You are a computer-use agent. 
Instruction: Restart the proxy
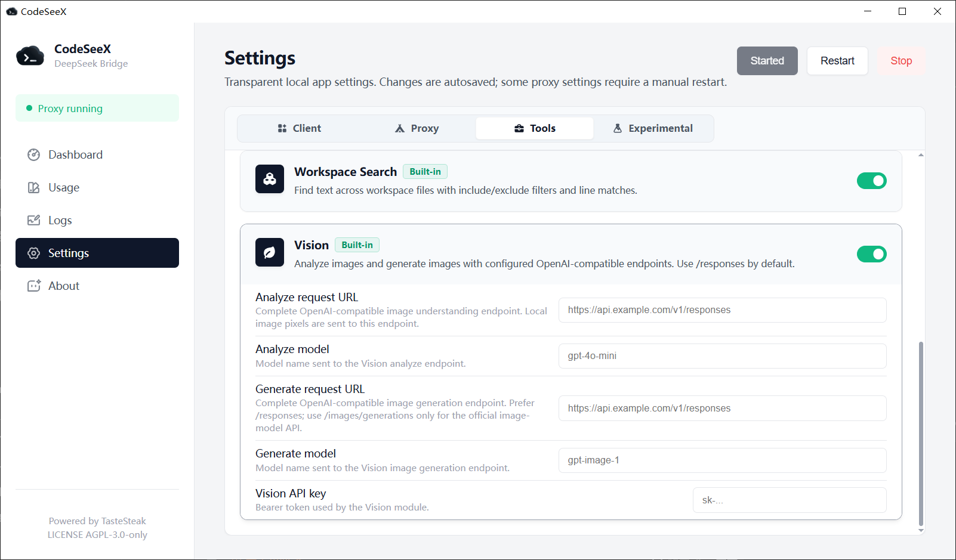[x=837, y=61]
